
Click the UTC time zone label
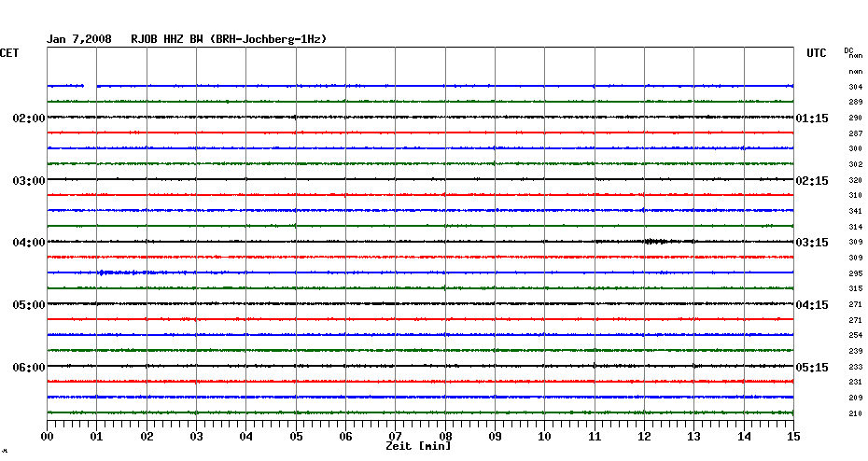817,53
